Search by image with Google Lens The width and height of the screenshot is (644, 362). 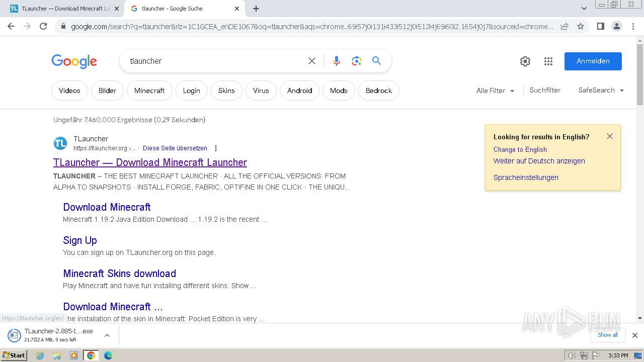tap(357, 61)
